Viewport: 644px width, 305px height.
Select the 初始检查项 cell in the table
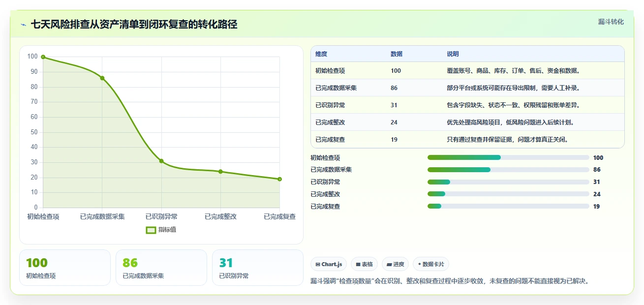pyautogui.click(x=330, y=71)
